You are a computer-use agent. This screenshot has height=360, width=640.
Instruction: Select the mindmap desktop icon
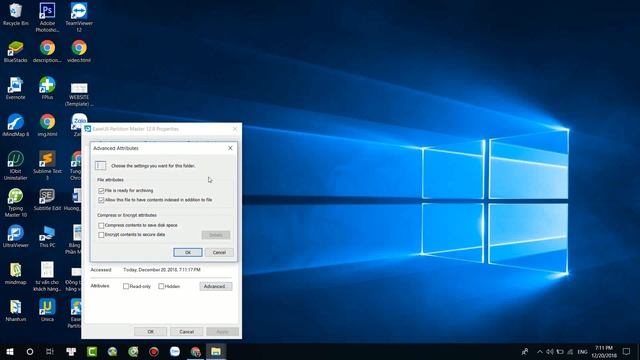tap(16, 273)
